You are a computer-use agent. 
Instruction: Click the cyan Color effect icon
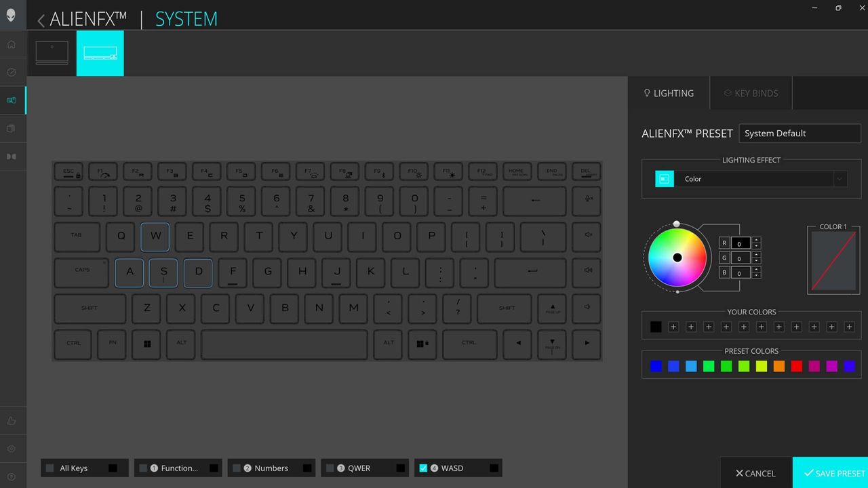665,179
